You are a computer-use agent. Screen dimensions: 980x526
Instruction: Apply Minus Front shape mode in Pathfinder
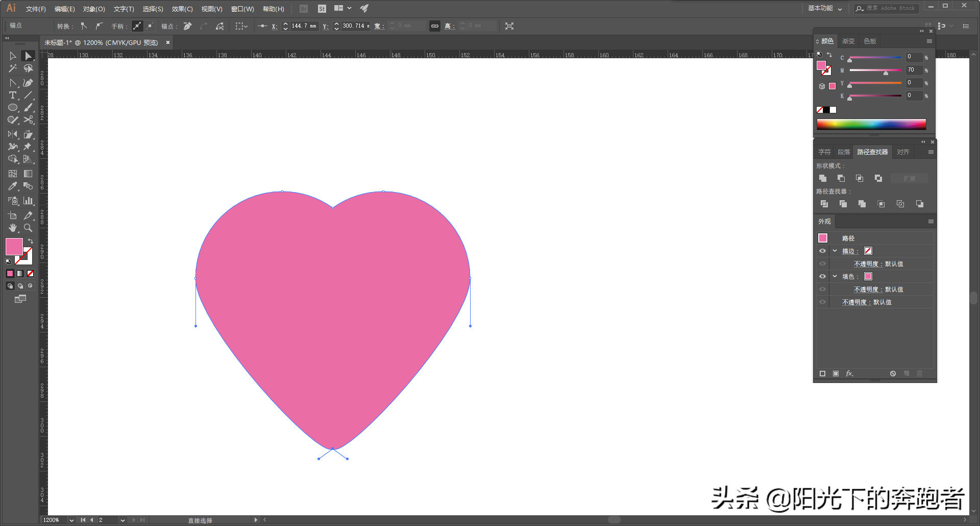click(x=841, y=178)
